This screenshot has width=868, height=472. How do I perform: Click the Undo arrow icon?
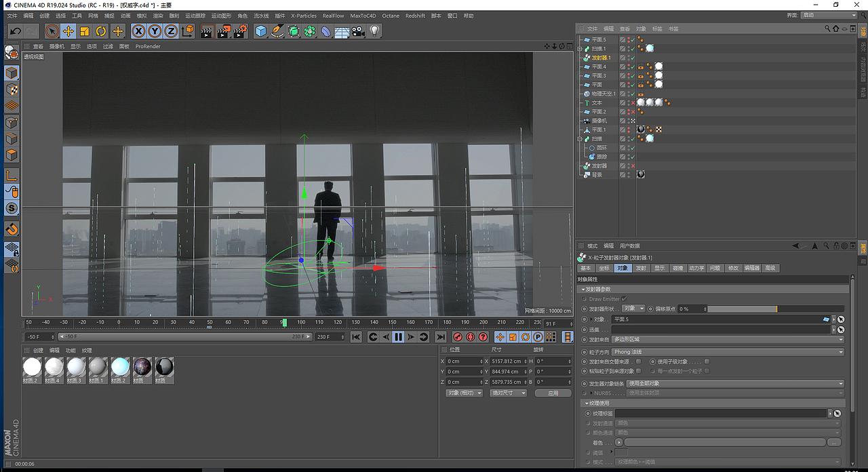click(x=15, y=31)
